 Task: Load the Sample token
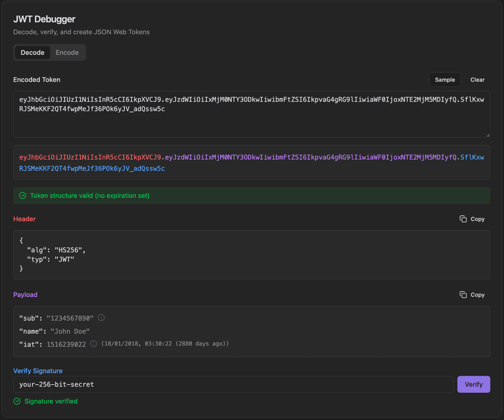pos(445,80)
